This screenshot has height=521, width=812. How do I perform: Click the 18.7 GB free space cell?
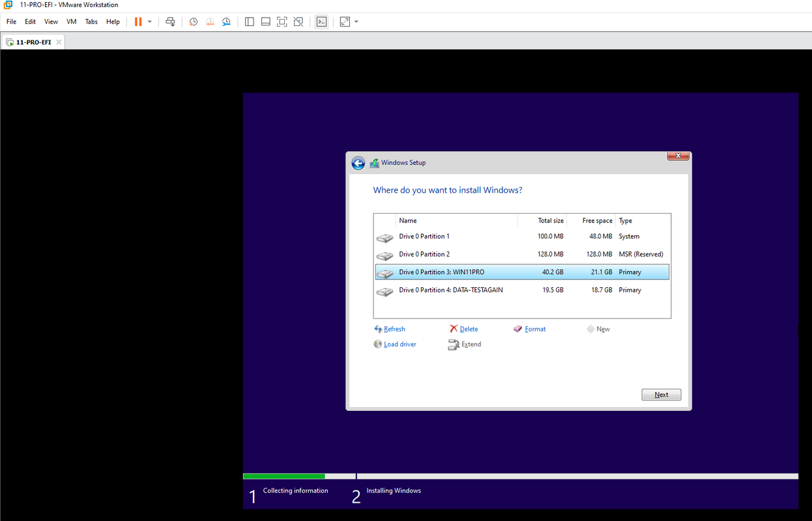[x=602, y=290]
